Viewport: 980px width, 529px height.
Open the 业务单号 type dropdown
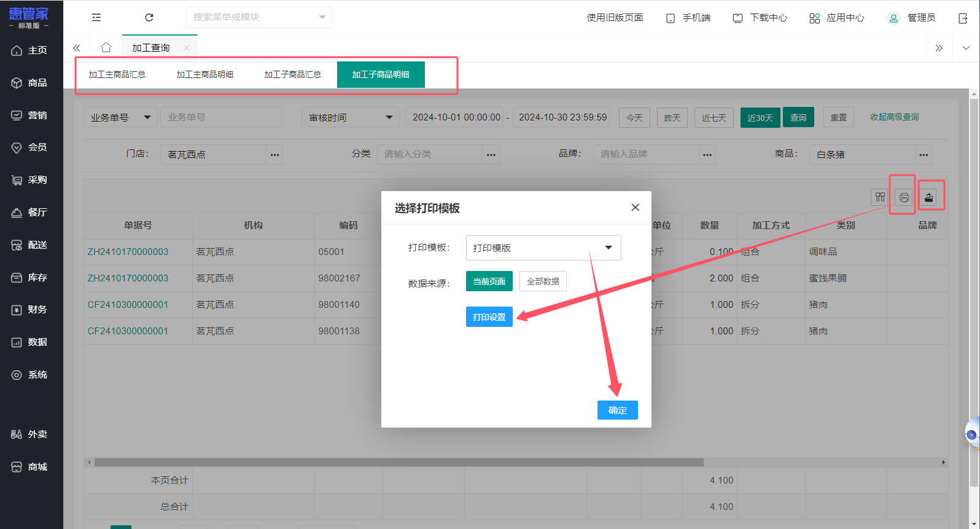[120, 117]
